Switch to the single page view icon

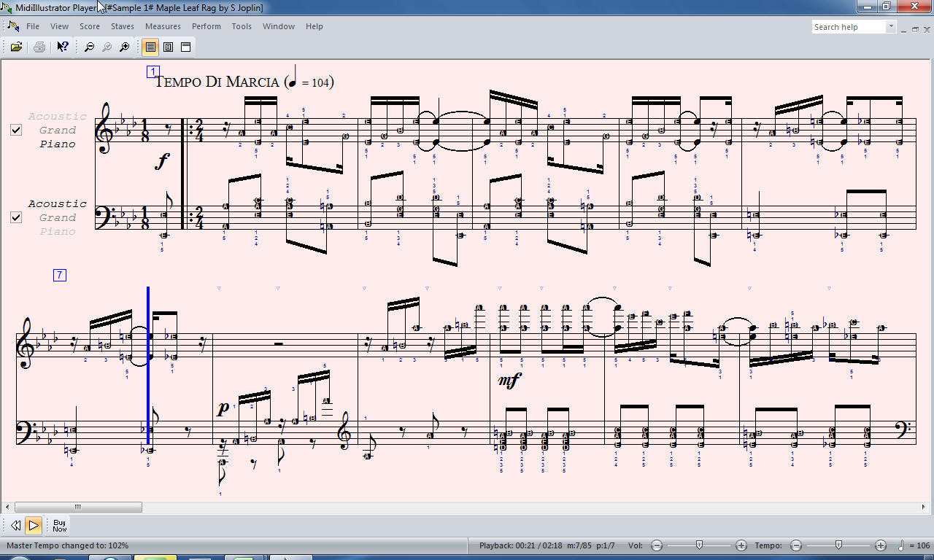pos(168,47)
